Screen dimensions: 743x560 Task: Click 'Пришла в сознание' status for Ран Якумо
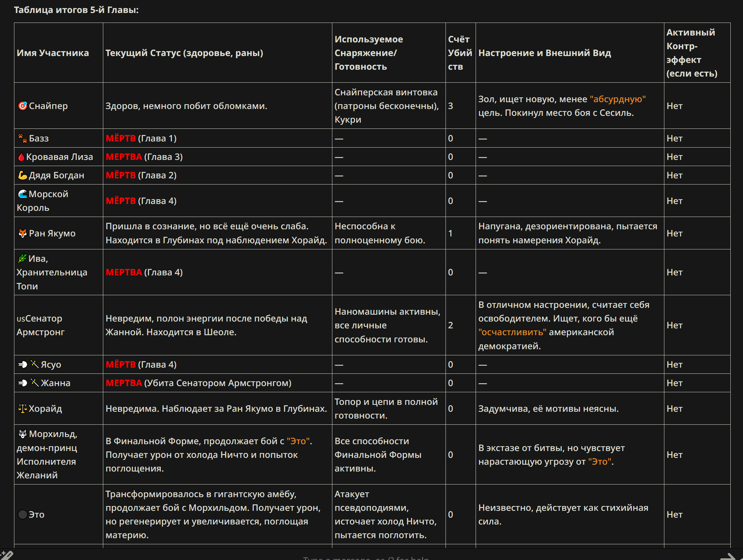(217, 233)
